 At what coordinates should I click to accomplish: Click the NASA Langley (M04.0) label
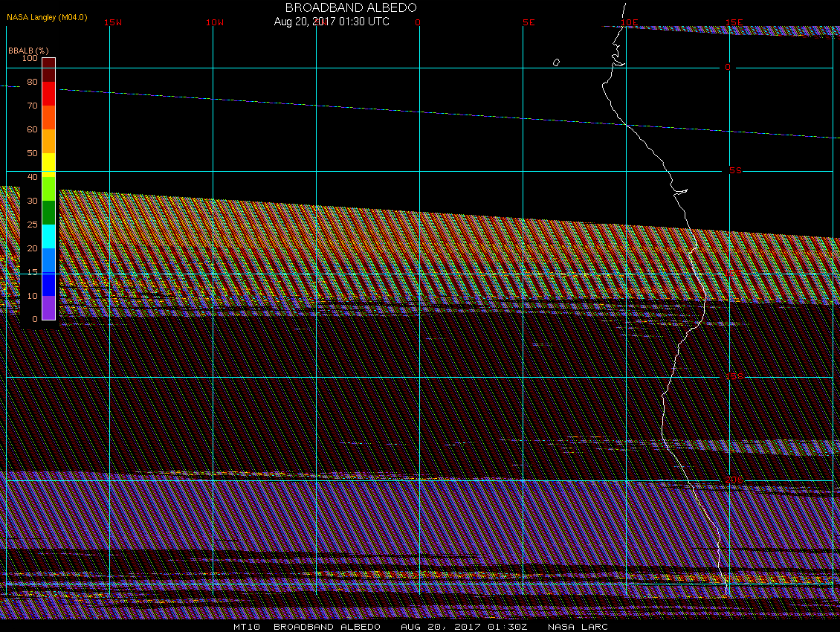47,17
